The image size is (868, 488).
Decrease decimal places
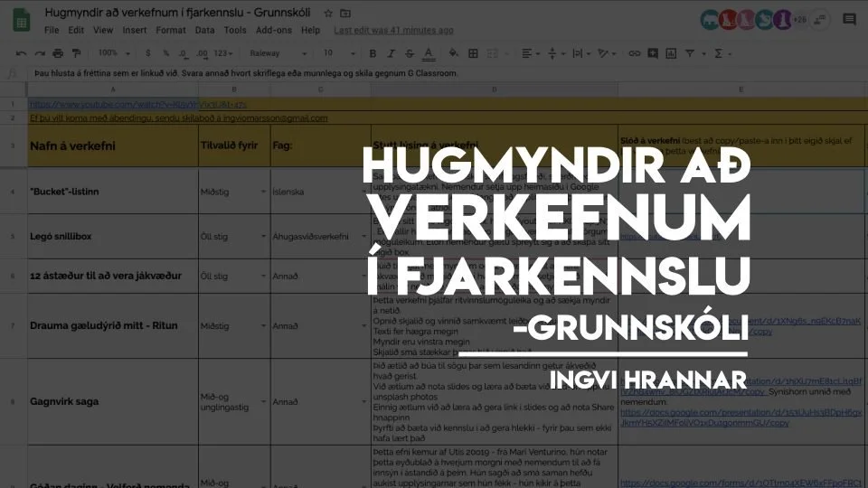click(184, 53)
